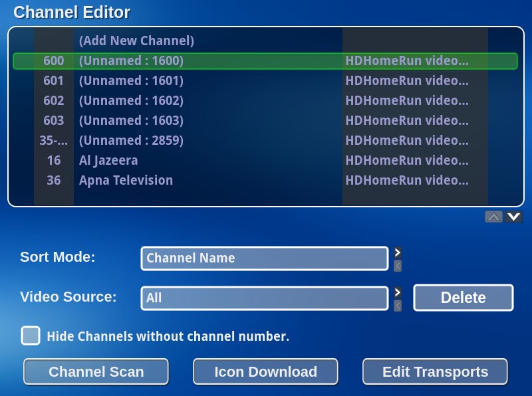The image size is (532, 396).
Task: Open Icon Download
Action: click(265, 371)
